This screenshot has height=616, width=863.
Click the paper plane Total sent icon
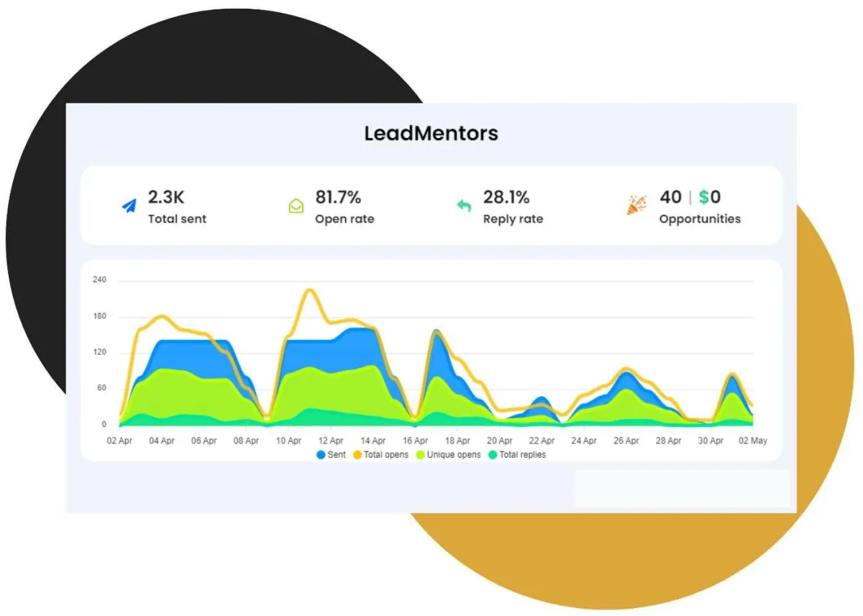pyautogui.click(x=129, y=206)
